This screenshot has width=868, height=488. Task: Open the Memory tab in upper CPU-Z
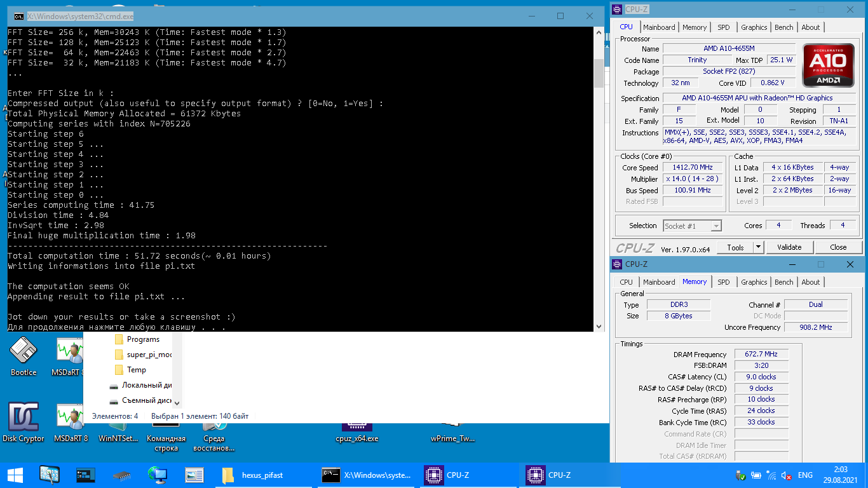click(x=695, y=27)
